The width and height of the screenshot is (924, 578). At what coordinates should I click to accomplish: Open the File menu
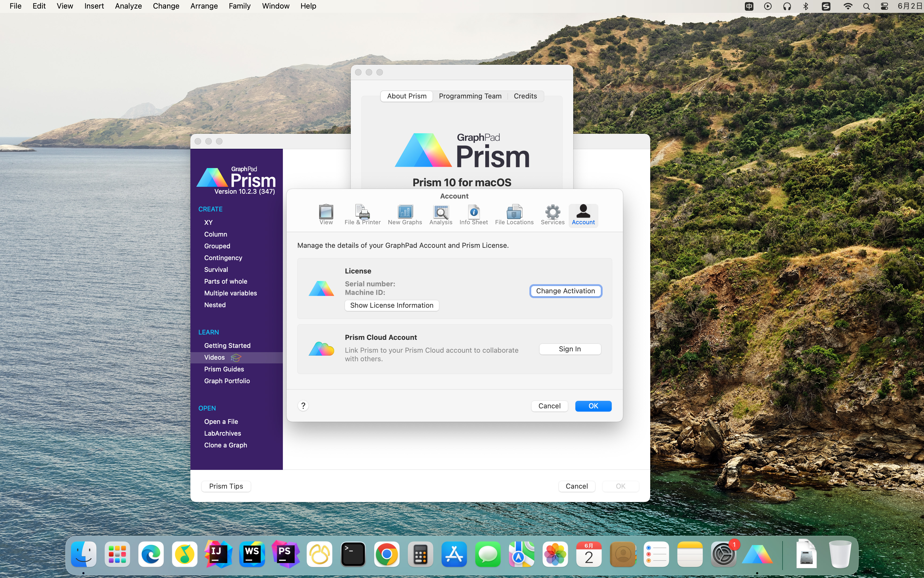15,6
